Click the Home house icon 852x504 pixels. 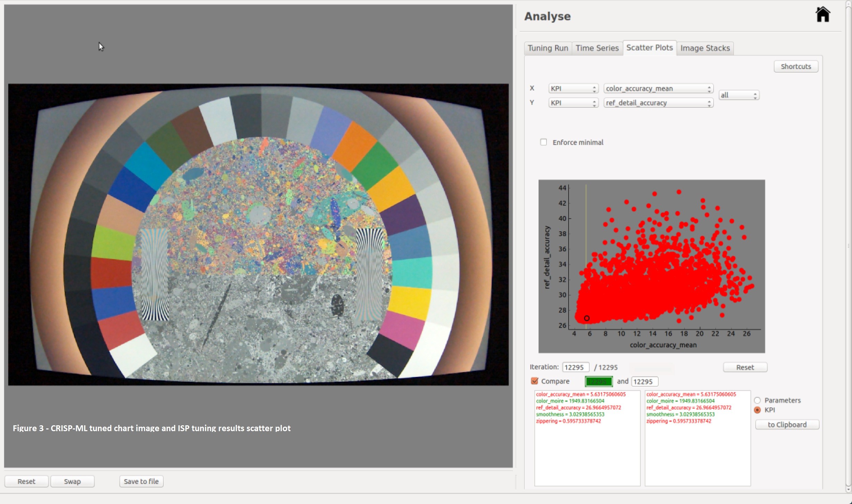823,15
